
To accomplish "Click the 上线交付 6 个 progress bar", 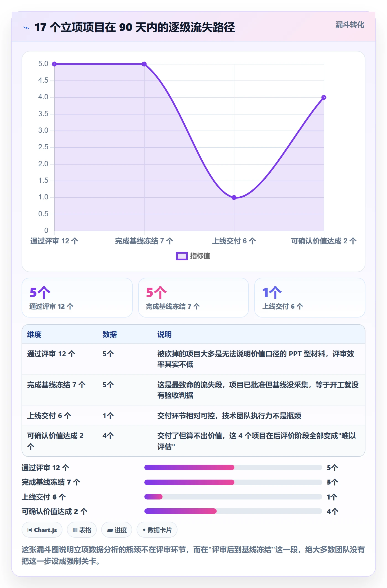I will (x=233, y=497).
